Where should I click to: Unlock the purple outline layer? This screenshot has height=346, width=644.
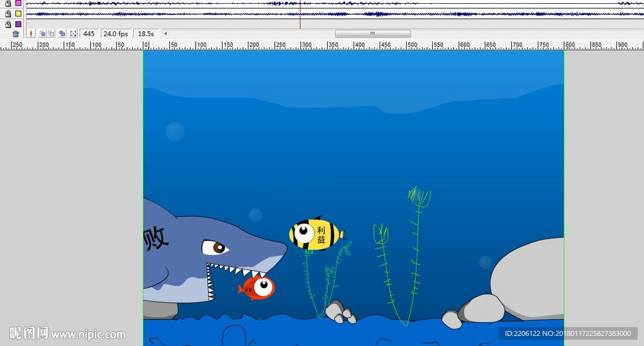click(8, 24)
